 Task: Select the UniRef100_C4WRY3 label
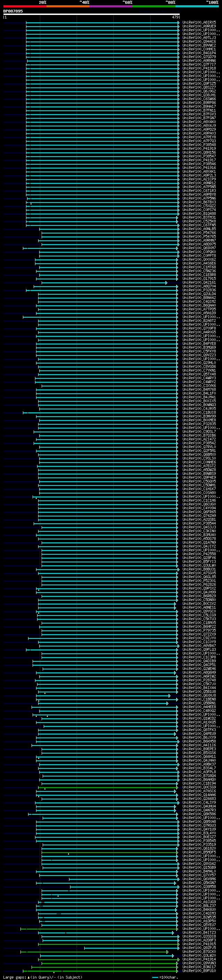pyautogui.click(x=199, y=378)
